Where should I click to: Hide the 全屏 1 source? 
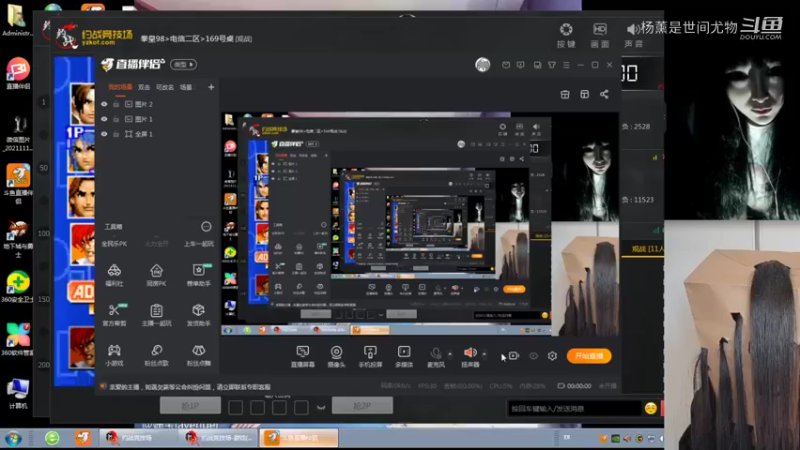click(104, 134)
